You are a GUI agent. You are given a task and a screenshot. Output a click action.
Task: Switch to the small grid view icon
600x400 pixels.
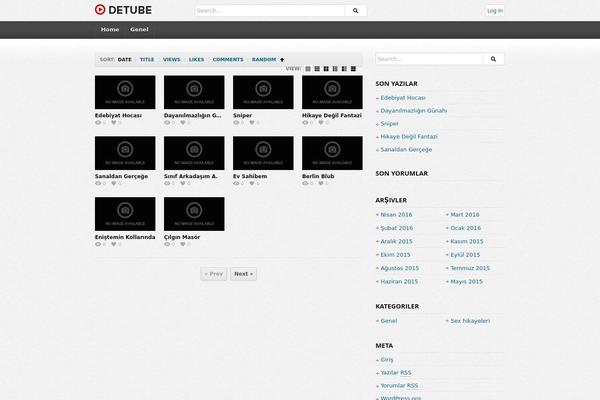[317, 69]
